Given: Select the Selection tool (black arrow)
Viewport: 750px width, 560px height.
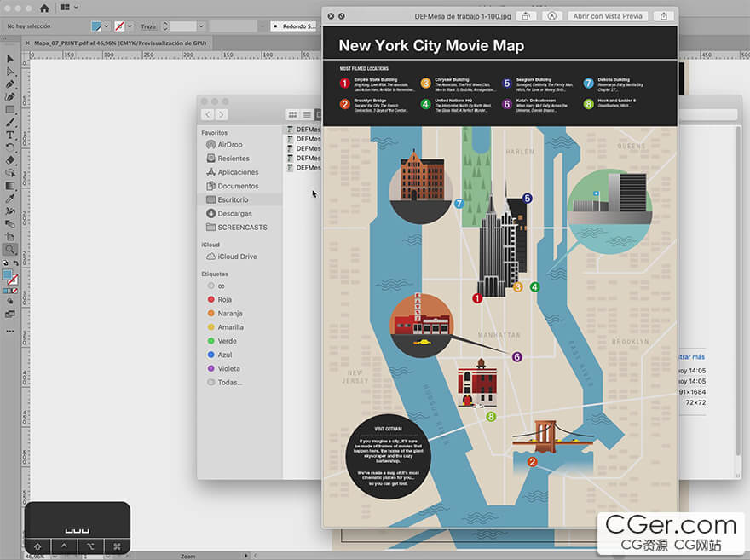Looking at the screenshot, I should tap(10, 59).
